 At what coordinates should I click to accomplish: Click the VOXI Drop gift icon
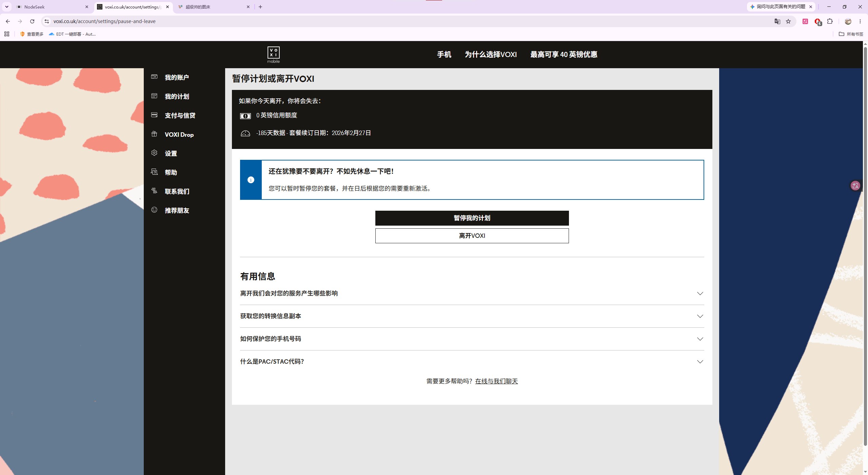click(154, 134)
